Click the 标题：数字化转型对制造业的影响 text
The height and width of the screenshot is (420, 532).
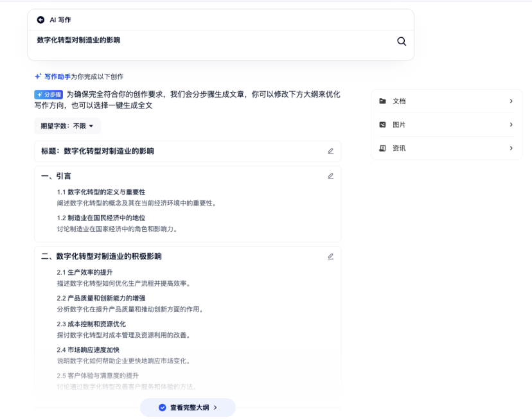click(98, 151)
